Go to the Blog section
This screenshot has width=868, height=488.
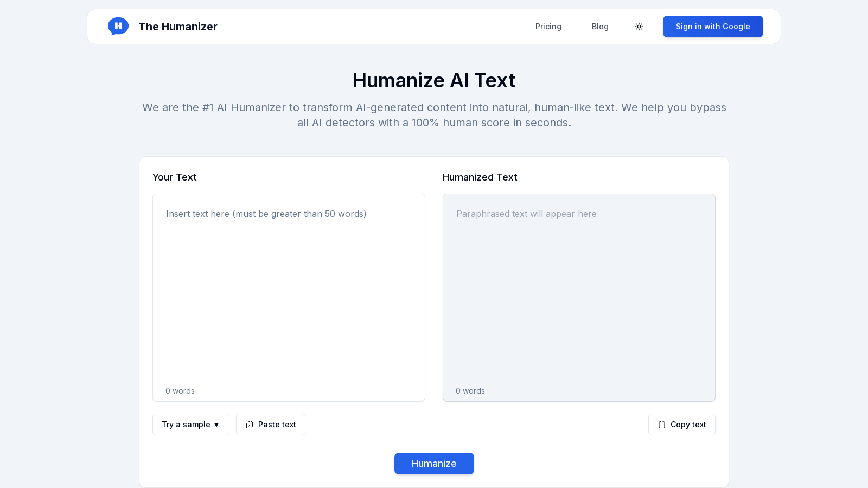tap(600, 27)
